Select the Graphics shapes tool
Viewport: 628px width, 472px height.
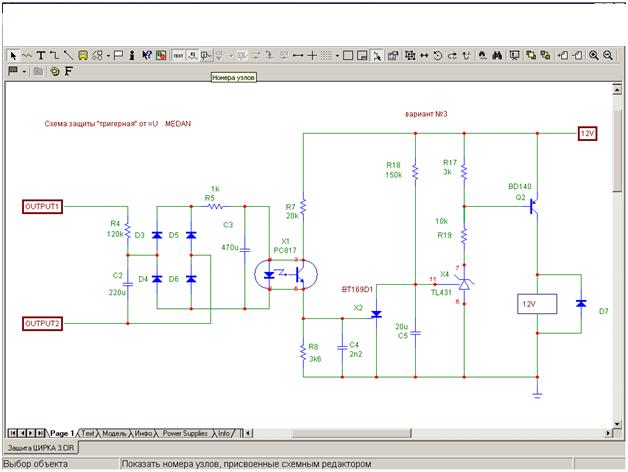point(97,56)
